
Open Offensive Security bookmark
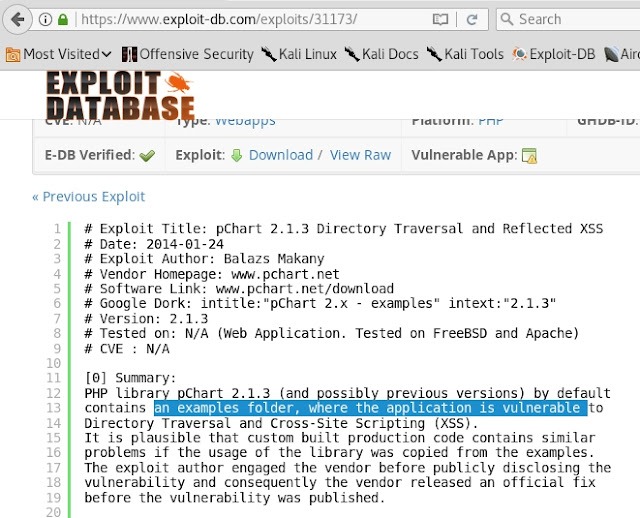tap(188, 54)
